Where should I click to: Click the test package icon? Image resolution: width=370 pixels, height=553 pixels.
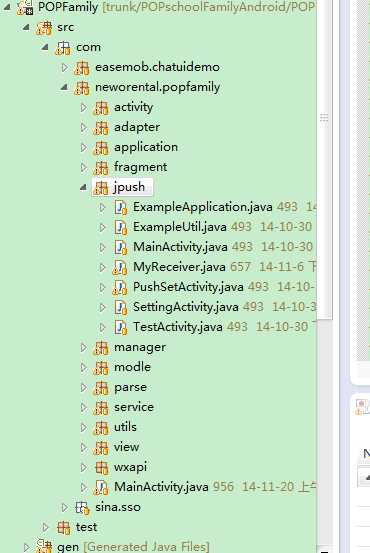pos(63,528)
